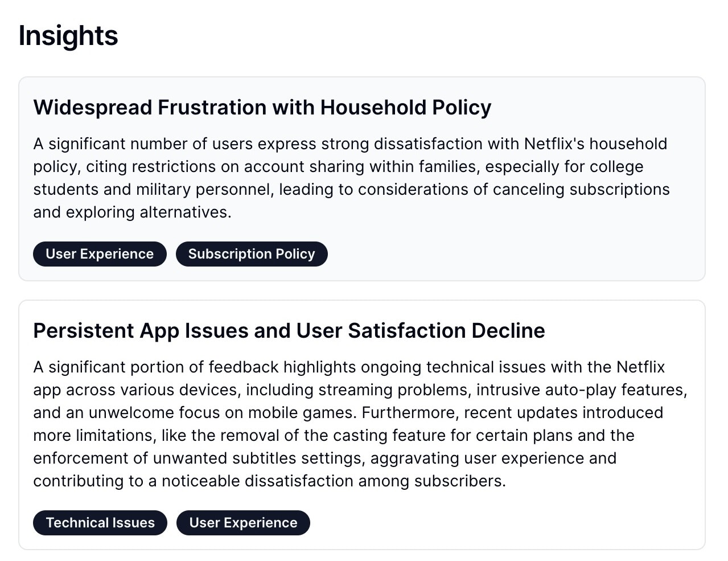Image resolution: width=728 pixels, height=561 pixels.
Task: Click the Subscription Policy tag
Action: tap(252, 254)
